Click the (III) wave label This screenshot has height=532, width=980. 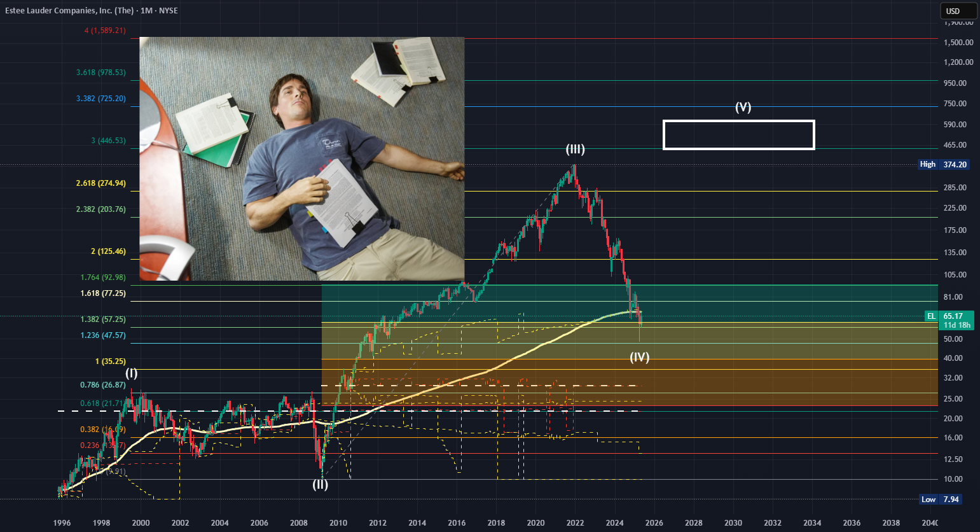[x=576, y=150]
